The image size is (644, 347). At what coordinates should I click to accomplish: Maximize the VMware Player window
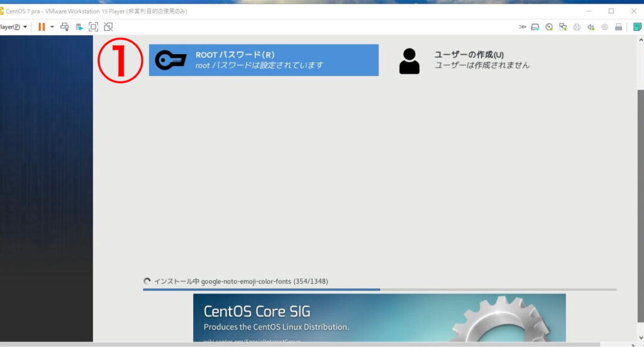click(611, 11)
